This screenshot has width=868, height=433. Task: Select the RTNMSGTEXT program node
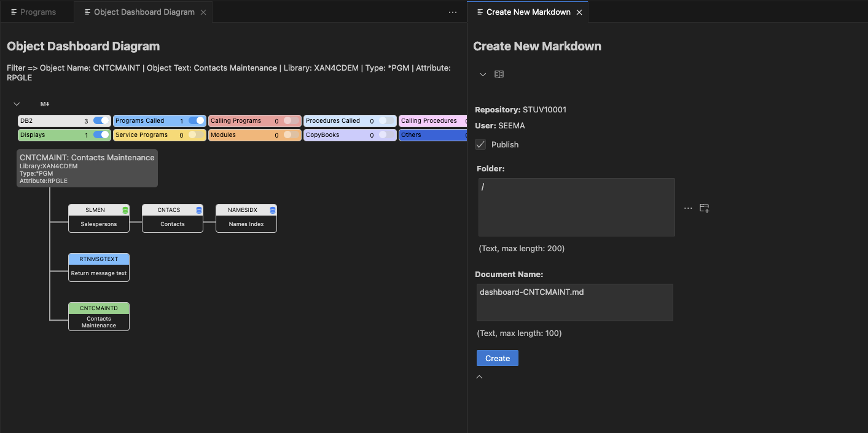[x=99, y=267]
